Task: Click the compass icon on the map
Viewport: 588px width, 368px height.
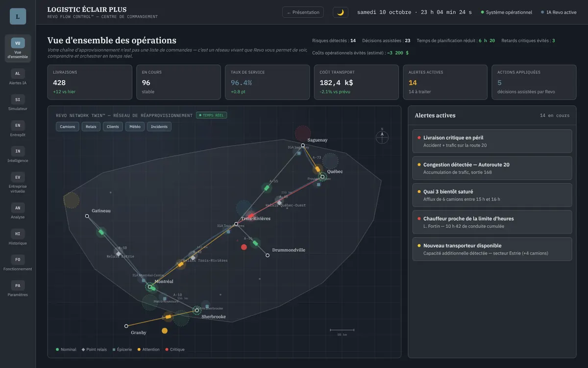Action: point(382,136)
